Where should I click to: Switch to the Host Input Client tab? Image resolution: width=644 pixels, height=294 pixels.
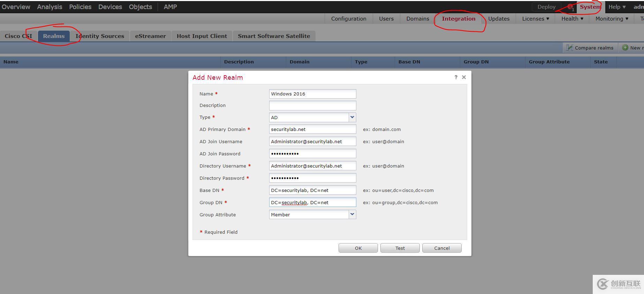click(x=202, y=36)
